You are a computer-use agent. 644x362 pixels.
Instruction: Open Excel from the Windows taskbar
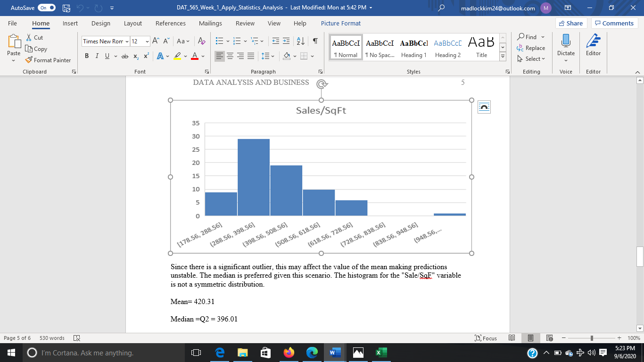[381, 353]
